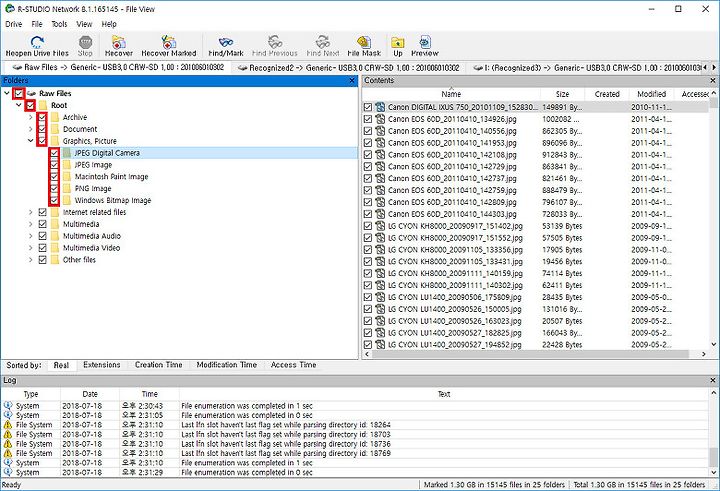The image size is (720, 491).
Task: Sort folders by Access Time
Action: pos(293,365)
